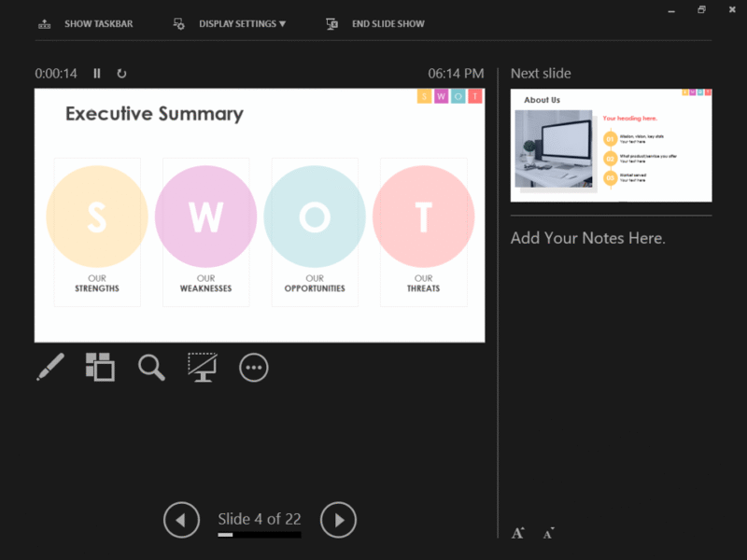Select the pen and laser pointer tool

(50, 367)
